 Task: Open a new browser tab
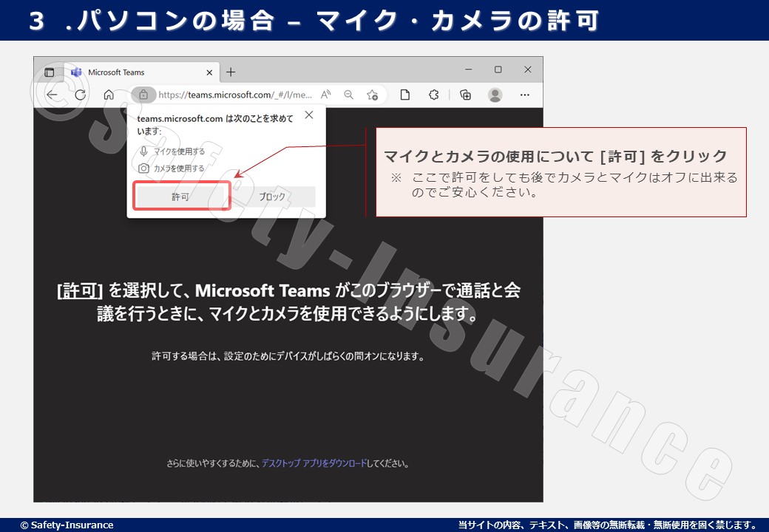[x=231, y=72]
